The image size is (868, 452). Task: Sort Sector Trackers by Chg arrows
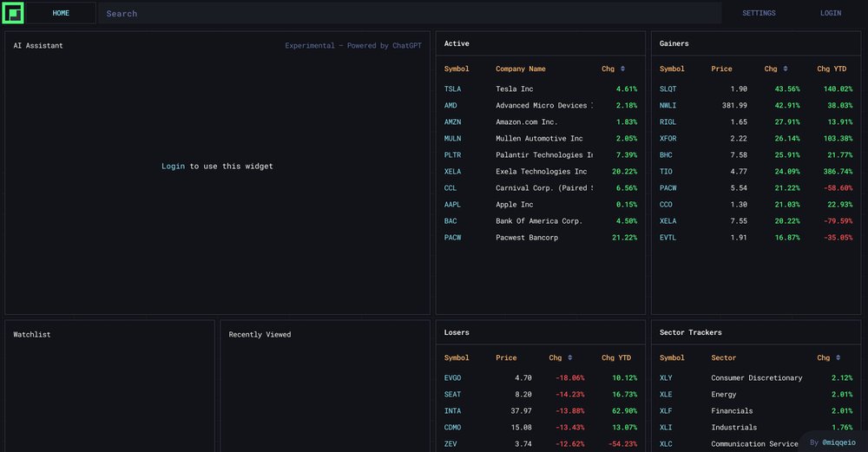point(838,357)
